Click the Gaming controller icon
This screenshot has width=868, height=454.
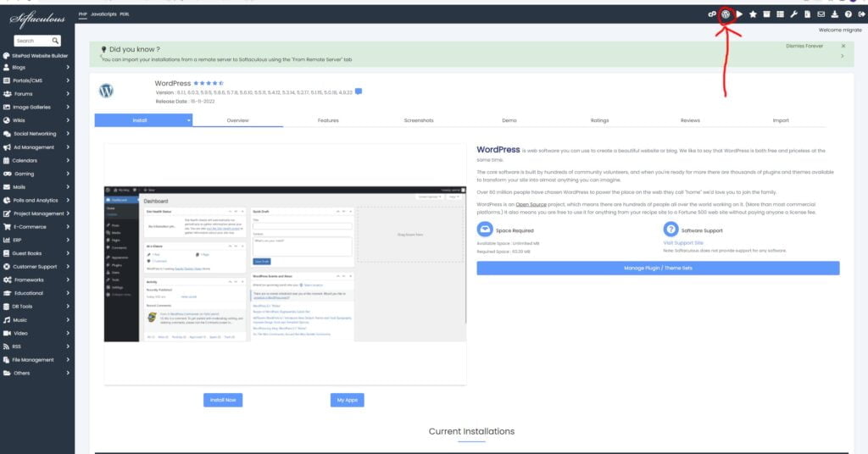click(7, 174)
